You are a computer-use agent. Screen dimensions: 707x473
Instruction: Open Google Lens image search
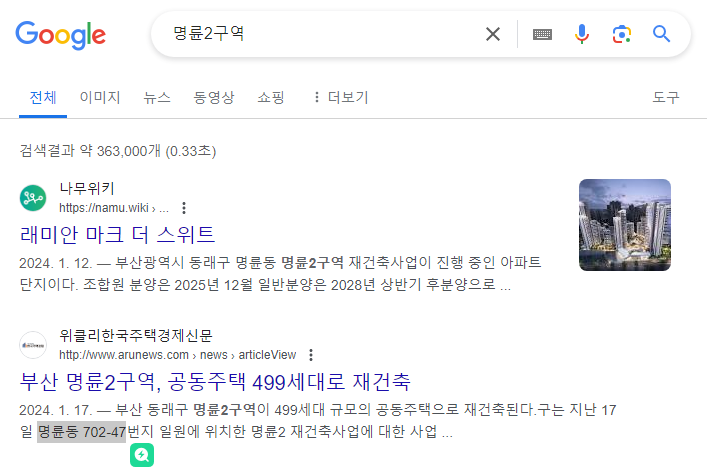click(x=621, y=34)
